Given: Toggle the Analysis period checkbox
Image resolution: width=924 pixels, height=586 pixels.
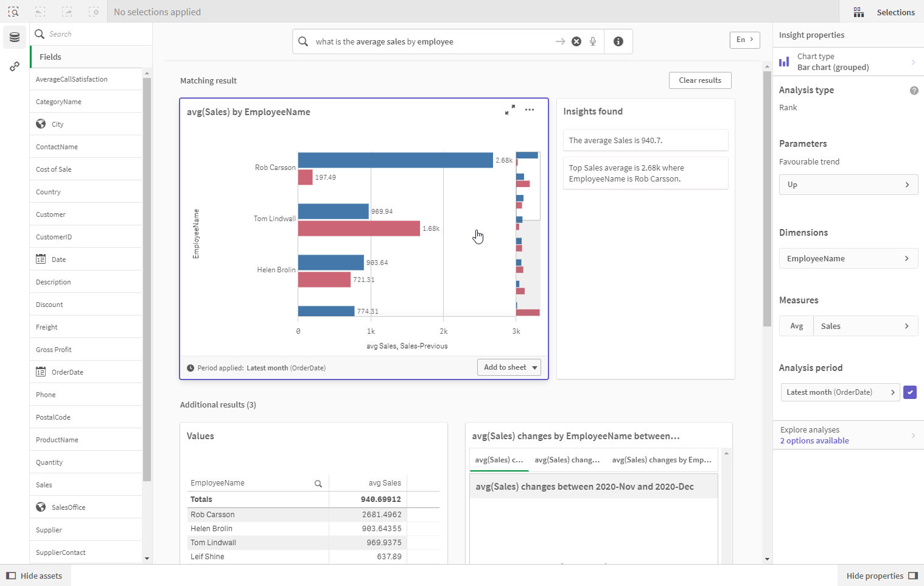Looking at the screenshot, I should pos(910,392).
